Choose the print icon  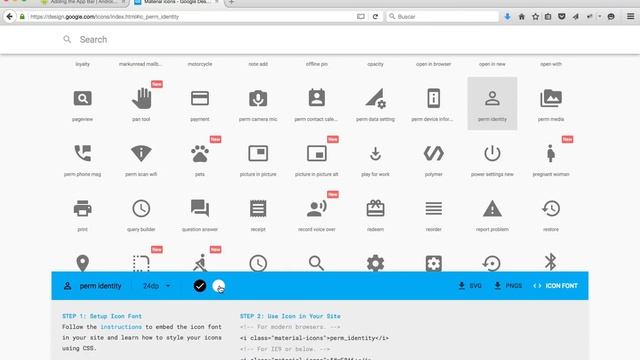[x=82, y=209]
